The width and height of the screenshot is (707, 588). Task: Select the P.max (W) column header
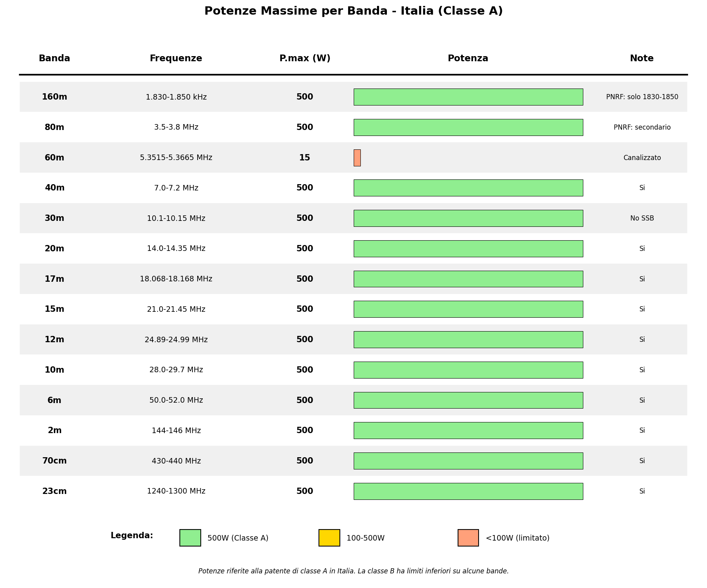coord(305,58)
